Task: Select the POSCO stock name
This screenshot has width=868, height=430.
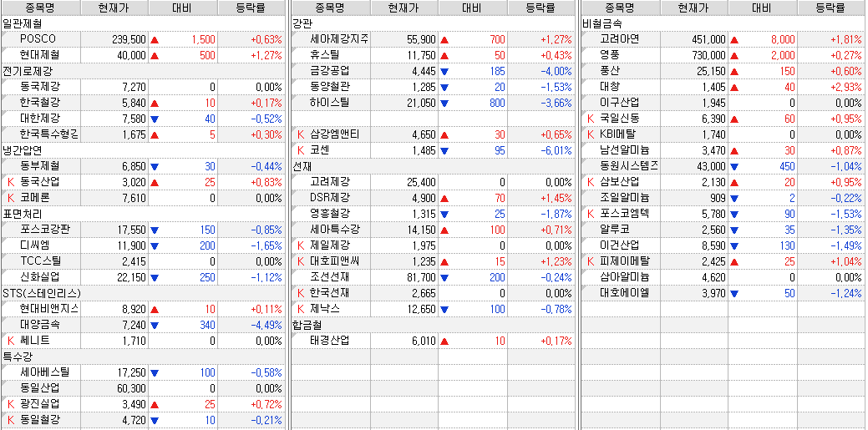Action: [38, 39]
